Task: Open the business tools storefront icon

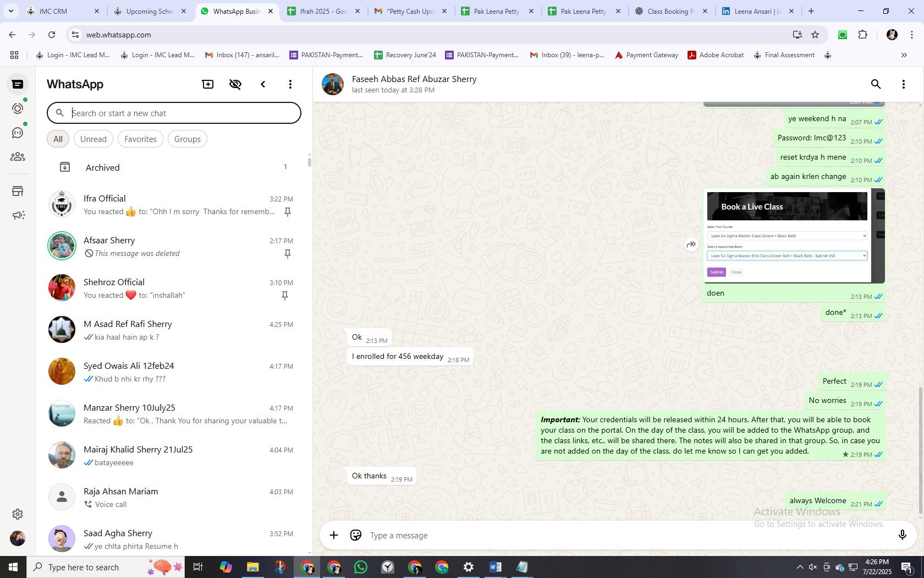Action: 18,191
